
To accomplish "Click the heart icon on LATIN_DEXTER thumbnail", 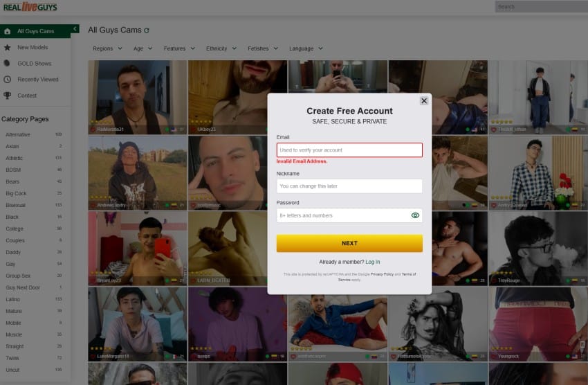I will (194, 280).
